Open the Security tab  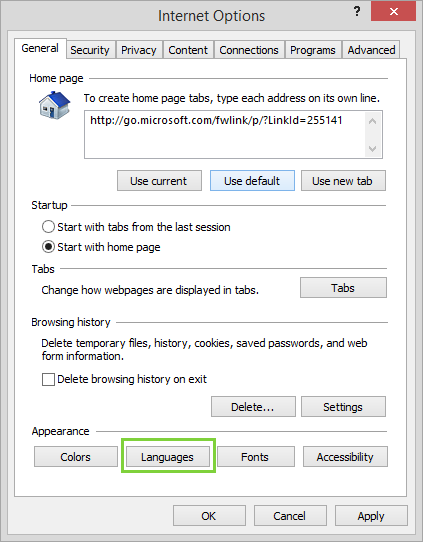tap(90, 50)
